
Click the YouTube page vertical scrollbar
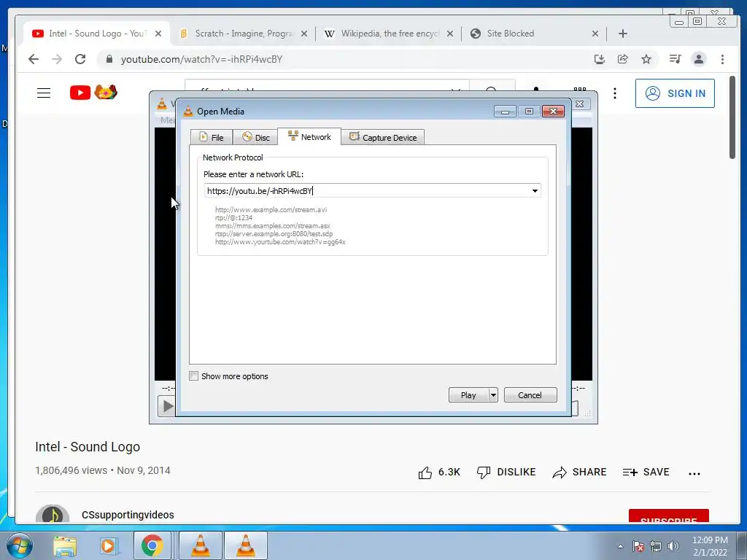click(732, 117)
